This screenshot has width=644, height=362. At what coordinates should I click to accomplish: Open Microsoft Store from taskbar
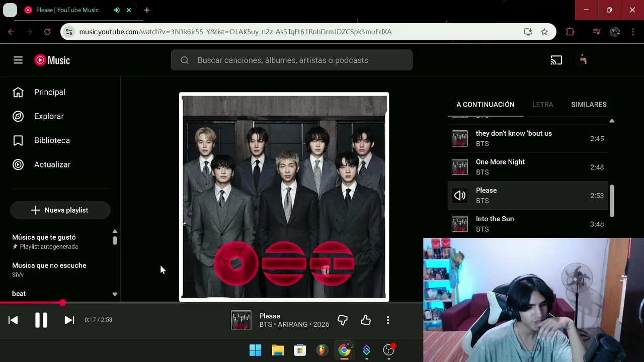coord(300,350)
